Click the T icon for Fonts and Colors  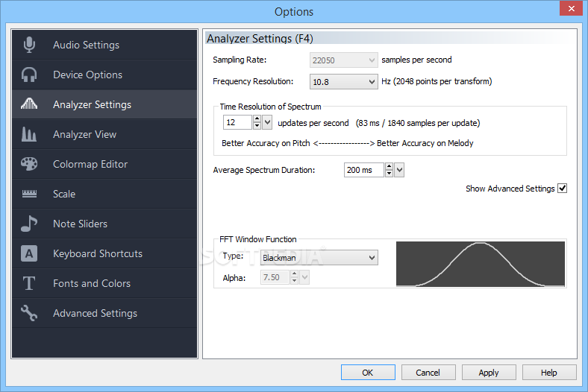(x=29, y=283)
